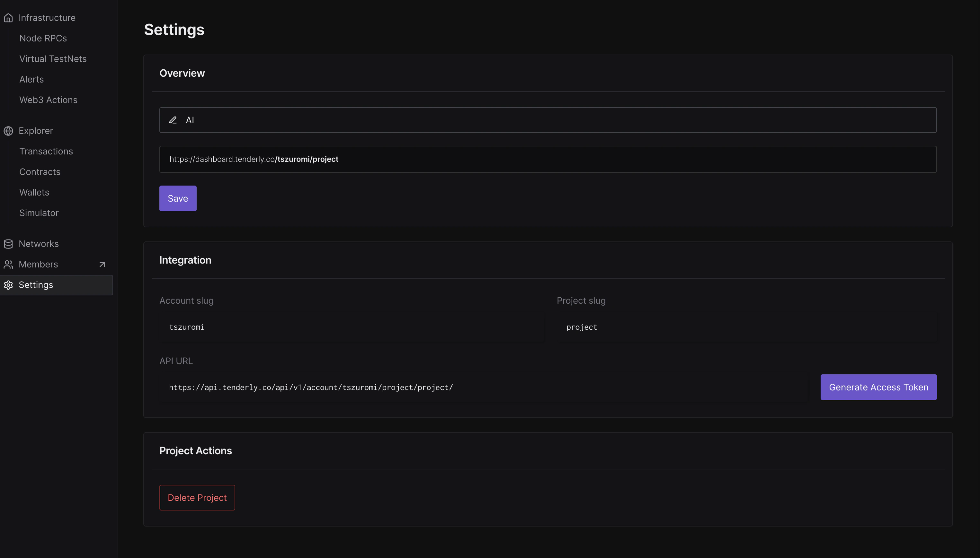Open the Wallets page
The height and width of the screenshot is (558, 980).
coord(34,192)
